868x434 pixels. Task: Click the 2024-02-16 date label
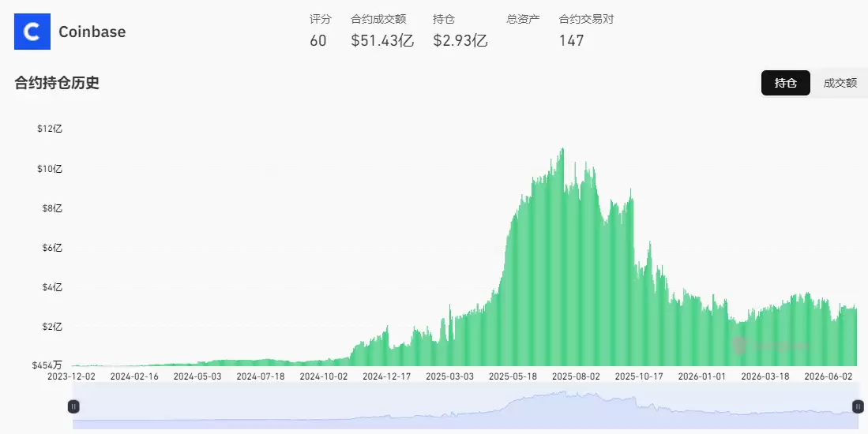click(x=134, y=376)
